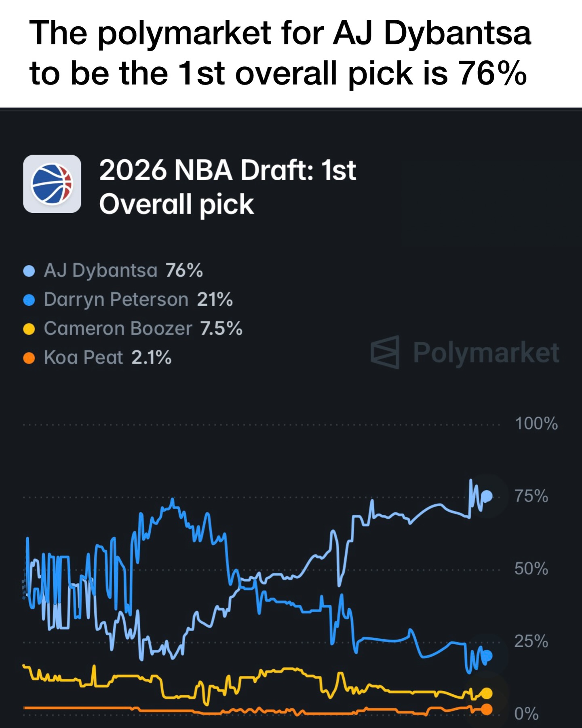Click Cameron Boozer's yellow legend dot
This screenshot has width=582, height=728.
click(x=29, y=329)
